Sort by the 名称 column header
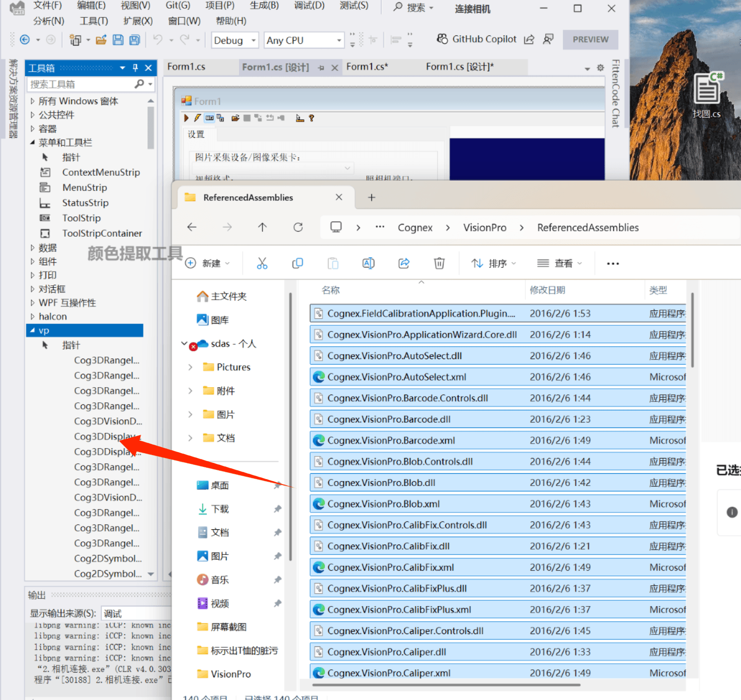Viewport: 741px width, 700px height. (331, 290)
